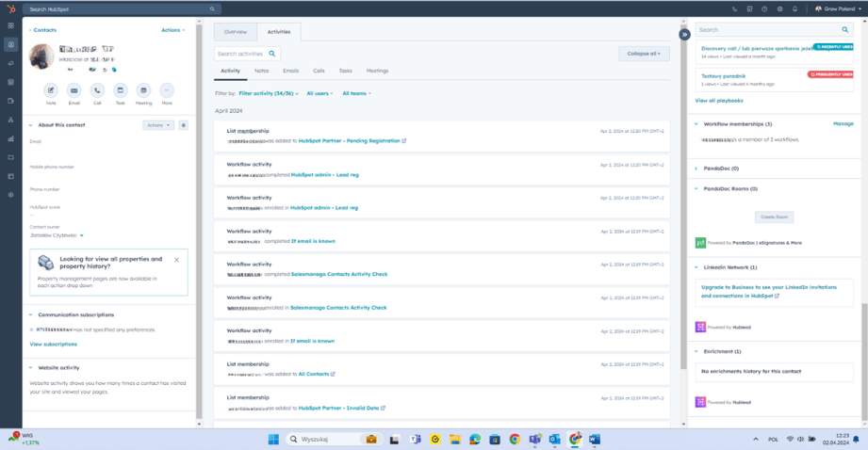This screenshot has width=868, height=450.
Task: Open the Automation hierarchy icon in sidebar
Action: click(11, 120)
